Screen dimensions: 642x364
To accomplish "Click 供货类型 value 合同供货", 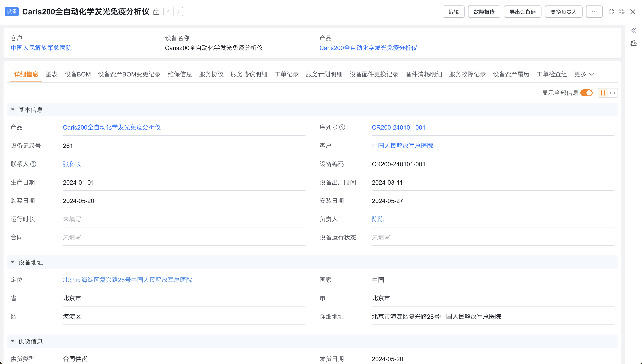I will [75, 359].
